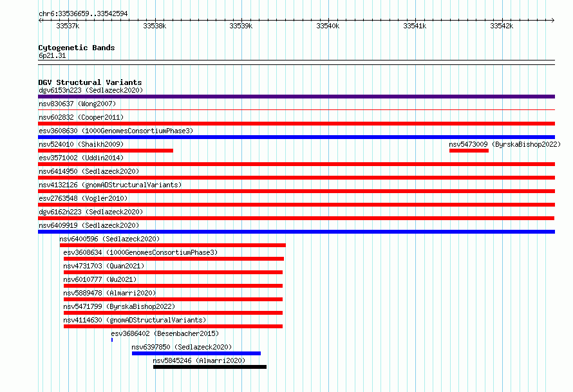Click the red esv3571002 variant bar
This screenshot has height=392, width=573.
[296, 164]
